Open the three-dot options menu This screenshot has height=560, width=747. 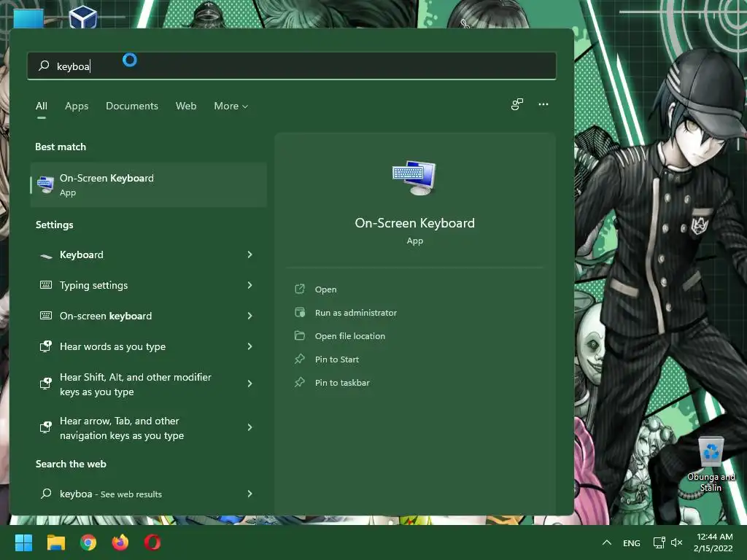(x=543, y=104)
